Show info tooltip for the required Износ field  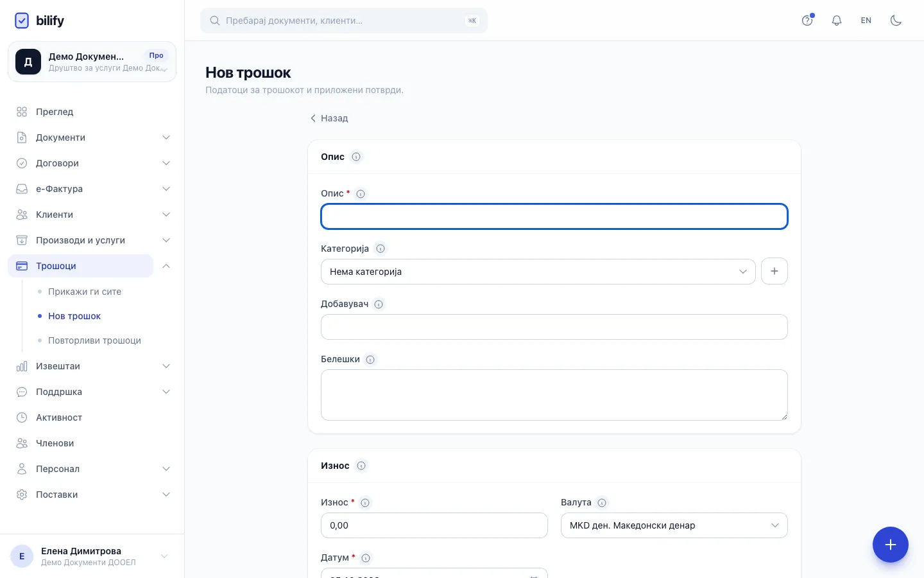(365, 502)
